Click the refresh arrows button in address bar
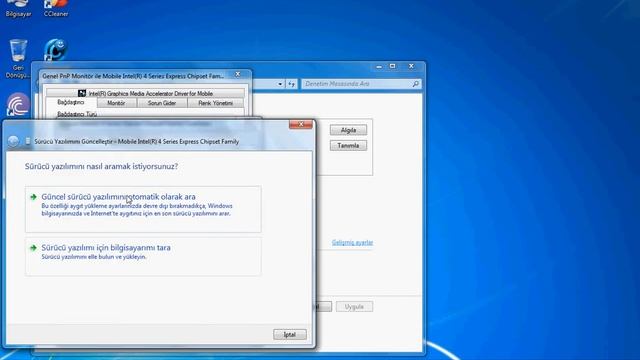 point(291,84)
